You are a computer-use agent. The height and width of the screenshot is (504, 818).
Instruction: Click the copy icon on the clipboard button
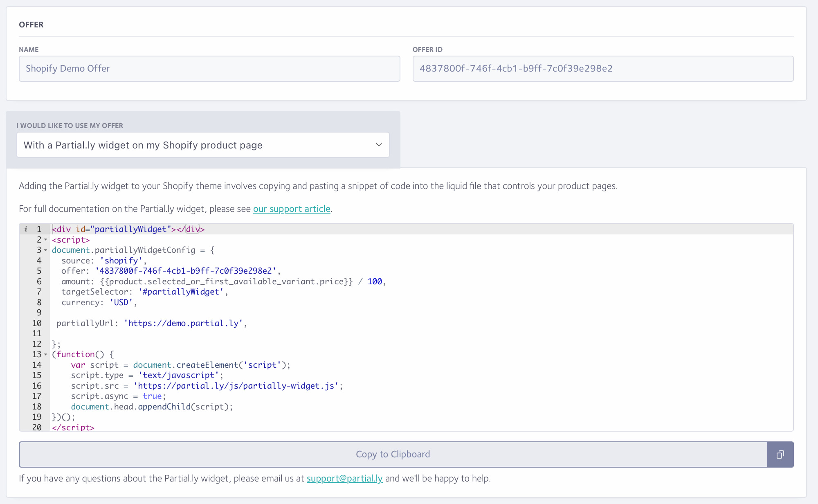coord(780,454)
